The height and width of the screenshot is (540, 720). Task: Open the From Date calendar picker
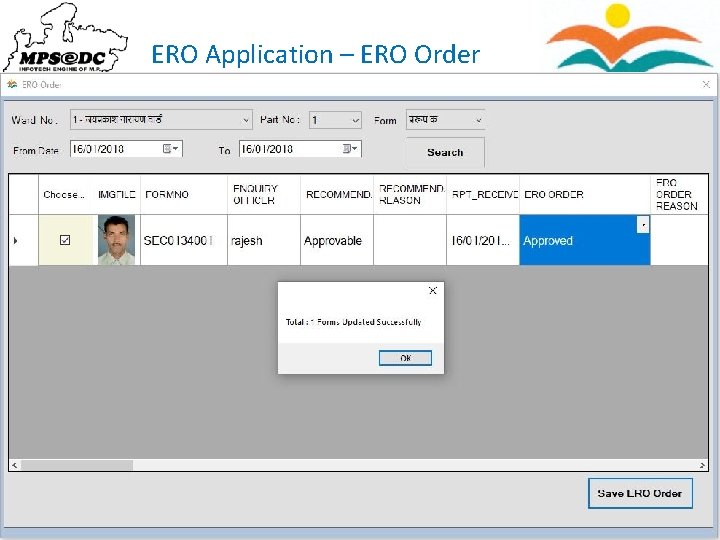(x=172, y=149)
